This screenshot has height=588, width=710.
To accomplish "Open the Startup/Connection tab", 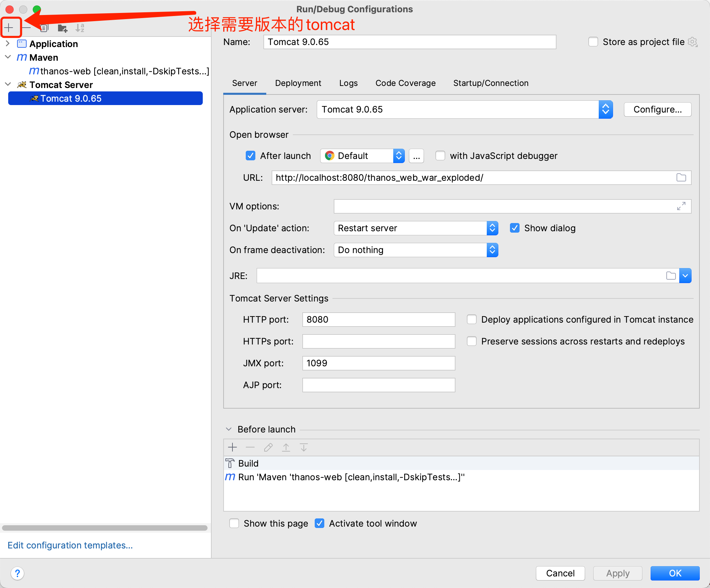I will (x=491, y=83).
